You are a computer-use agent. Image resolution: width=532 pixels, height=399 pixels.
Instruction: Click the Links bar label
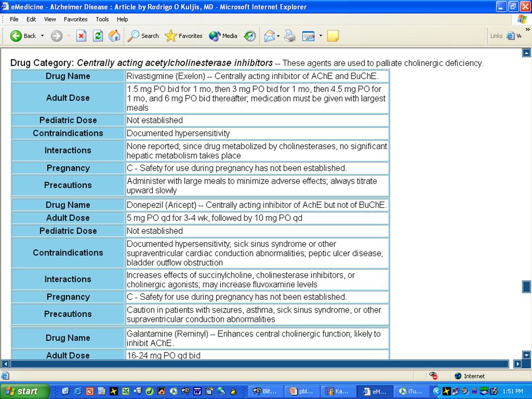click(496, 35)
